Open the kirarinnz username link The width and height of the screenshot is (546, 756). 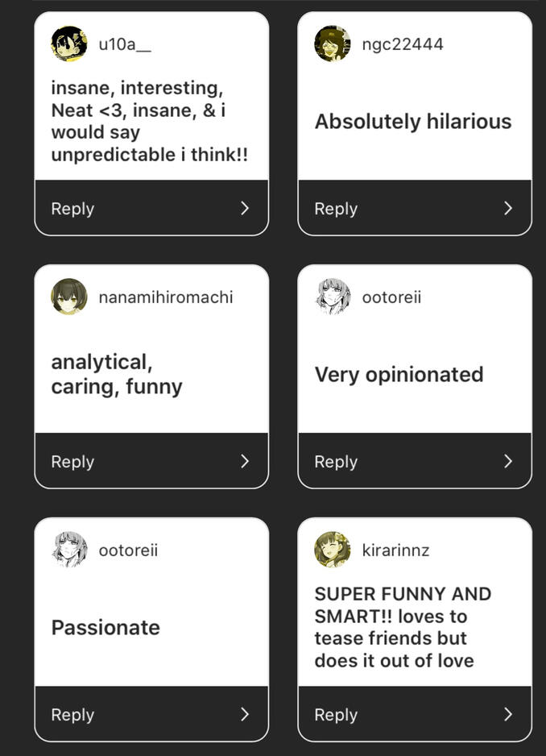pos(395,550)
